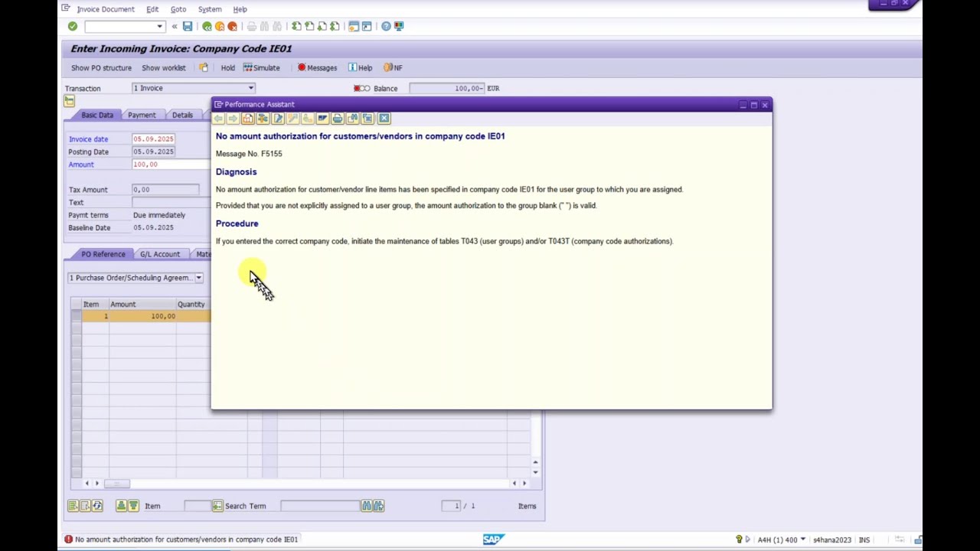Click the Technical Information icon in Performance Assistant
980x551 pixels.
coord(263,119)
